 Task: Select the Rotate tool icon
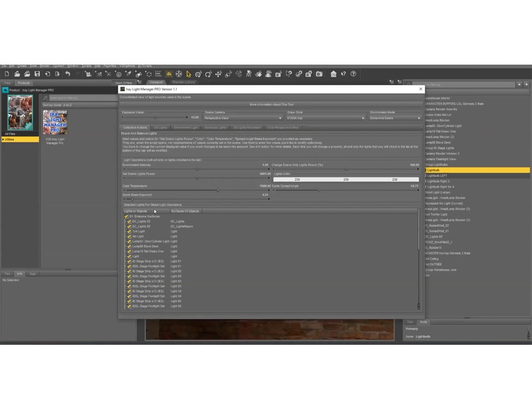pyautogui.click(x=208, y=74)
